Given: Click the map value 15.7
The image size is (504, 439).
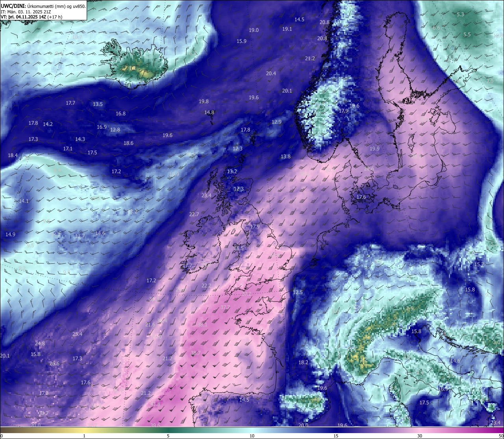Looking at the screenshot, I should pos(479,265).
